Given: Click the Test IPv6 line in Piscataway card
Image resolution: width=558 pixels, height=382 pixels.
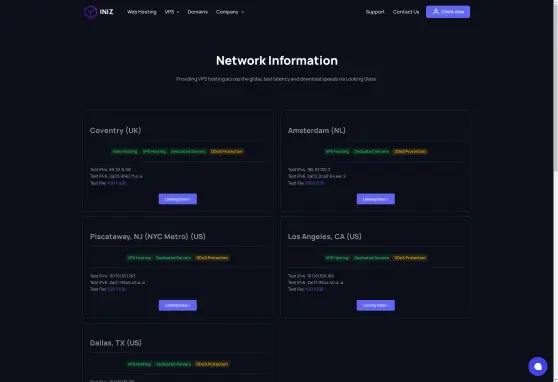Looking at the screenshot, I should tap(117, 283).
